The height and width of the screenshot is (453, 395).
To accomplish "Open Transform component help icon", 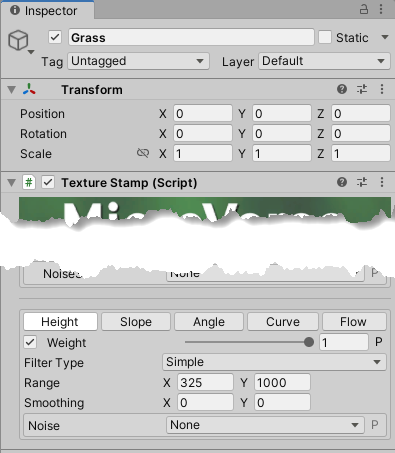I will coord(342,89).
